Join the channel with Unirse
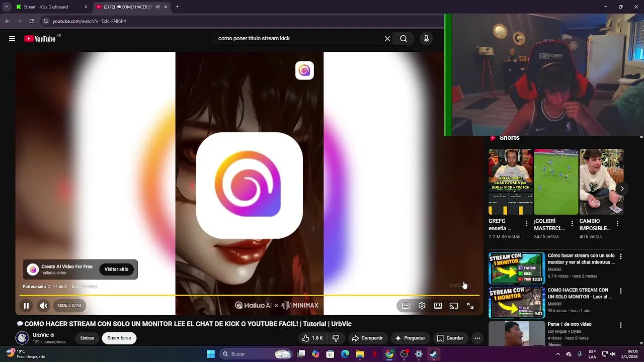This screenshot has width=644, height=362. click(x=87, y=338)
